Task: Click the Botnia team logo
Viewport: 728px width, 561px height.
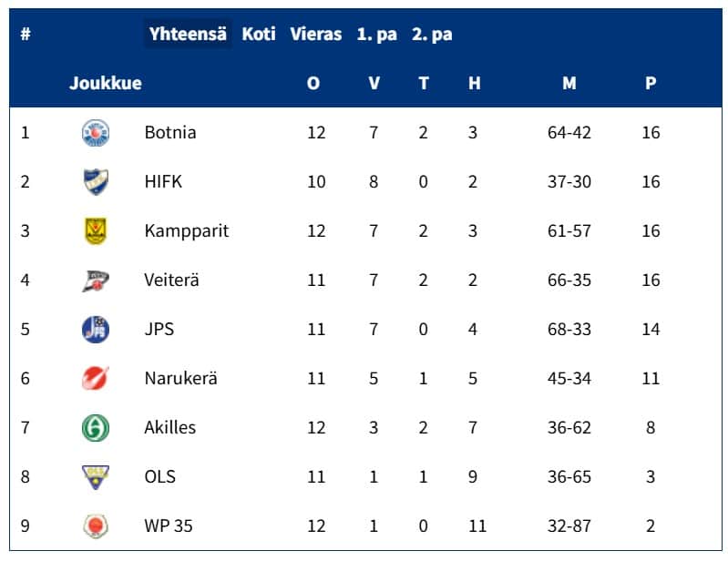Action: pos(95,133)
